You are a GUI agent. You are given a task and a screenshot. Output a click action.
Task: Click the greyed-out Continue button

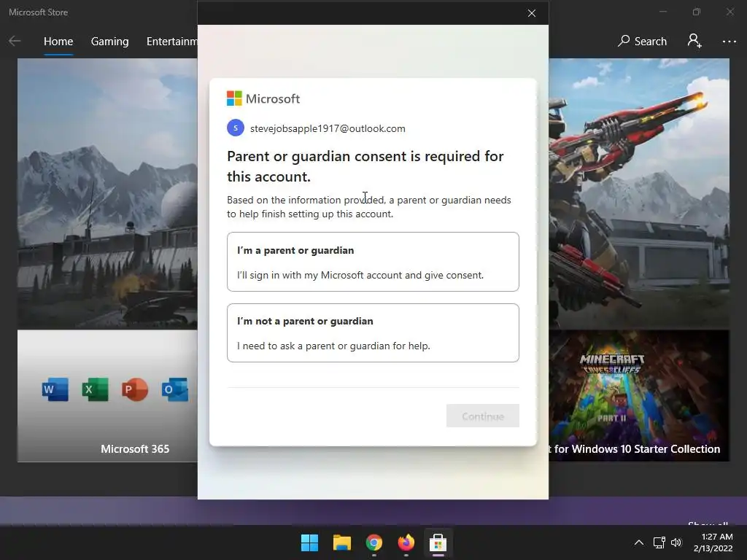tap(483, 416)
